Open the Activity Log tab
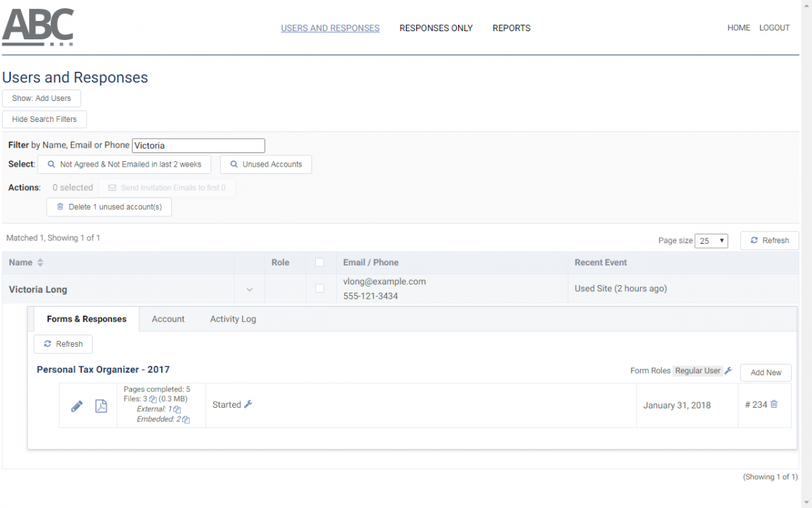812x508 pixels. point(233,319)
